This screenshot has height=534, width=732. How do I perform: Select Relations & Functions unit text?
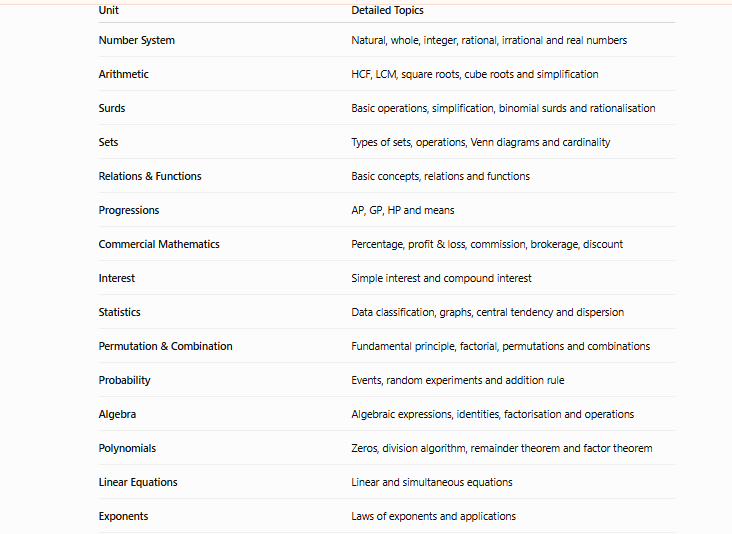coord(150,176)
